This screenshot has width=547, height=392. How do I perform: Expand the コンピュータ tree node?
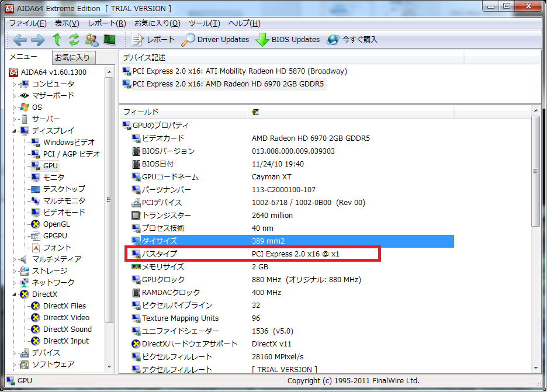coord(14,84)
